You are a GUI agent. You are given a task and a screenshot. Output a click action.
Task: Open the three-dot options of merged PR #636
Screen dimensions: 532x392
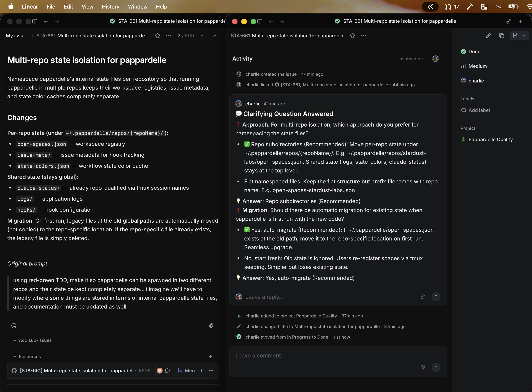(211, 370)
